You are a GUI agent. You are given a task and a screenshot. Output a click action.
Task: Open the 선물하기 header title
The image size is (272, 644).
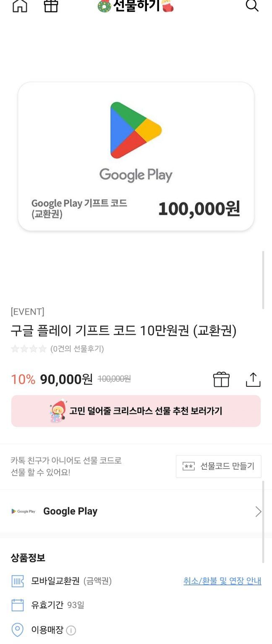tap(135, 6)
